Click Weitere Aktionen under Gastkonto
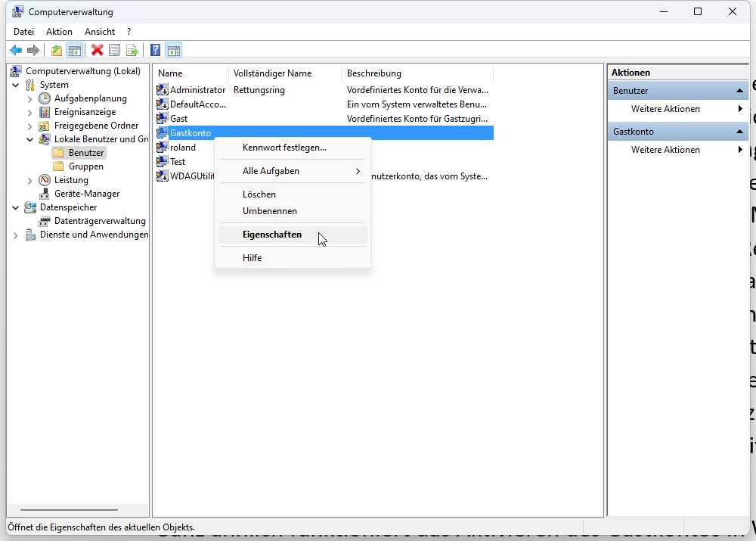Screen dimensions: 756x541 [665, 150]
